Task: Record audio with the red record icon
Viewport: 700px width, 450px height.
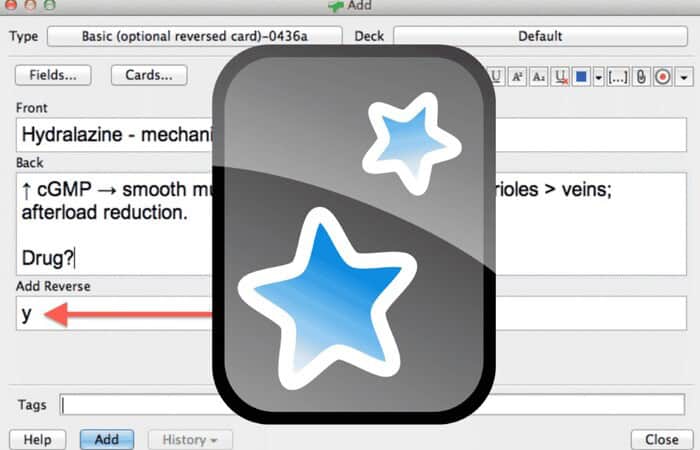Action: 663,77
